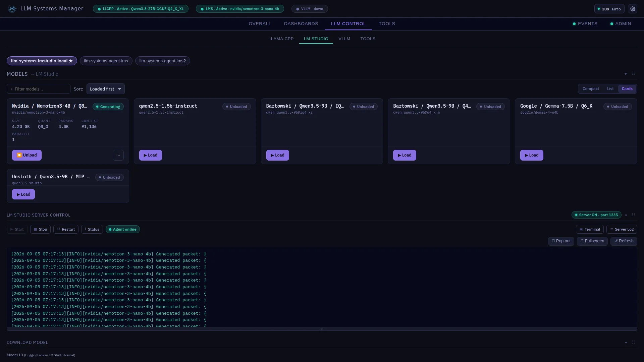Viewport: 644px width, 362px height.
Task: Click the Unloaded badge on qwen2.5-1.5b-instruct
Action: 236,107
